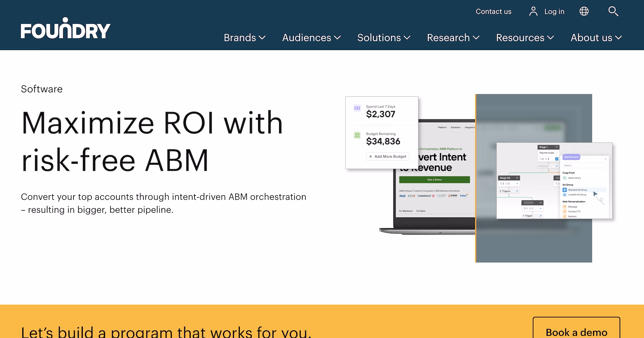This screenshot has height=338, width=644.
Task: Click the green bank icon beside Budget Remaining
Action: coord(357,135)
